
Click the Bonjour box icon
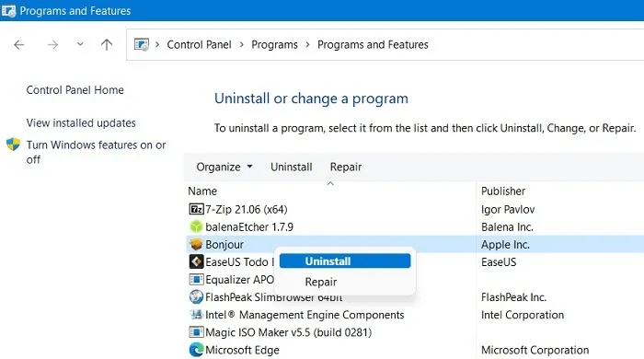point(196,245)
